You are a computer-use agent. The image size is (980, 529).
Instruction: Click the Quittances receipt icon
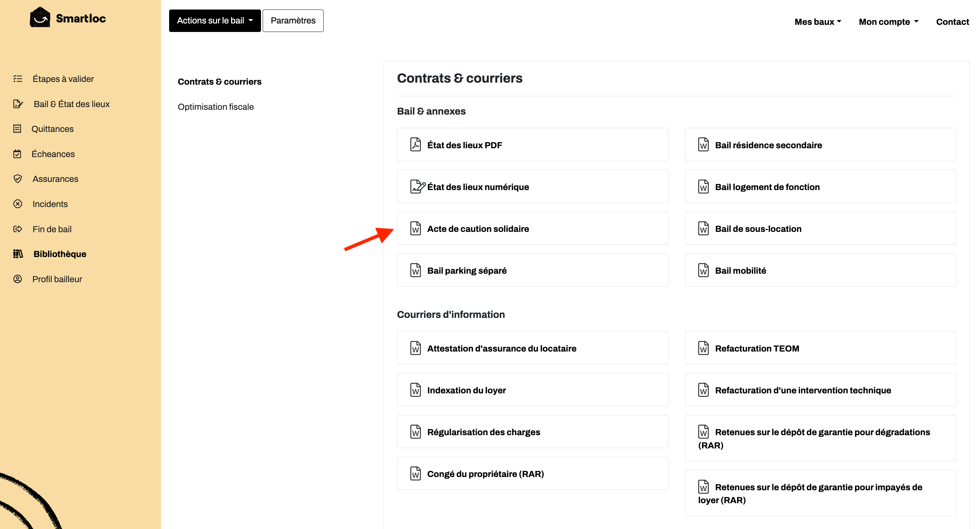coord(17,129)
